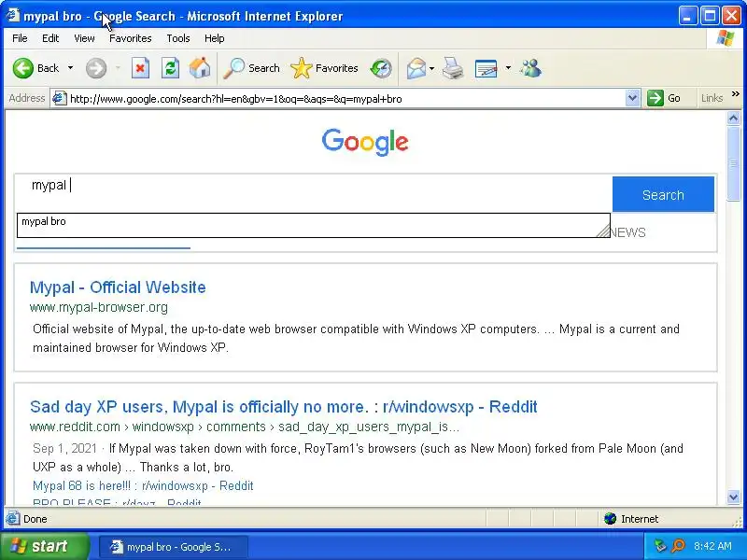747x560 pixels.
Task: Open 'Mypal - Official Website' result
Action: click(118, 287)
